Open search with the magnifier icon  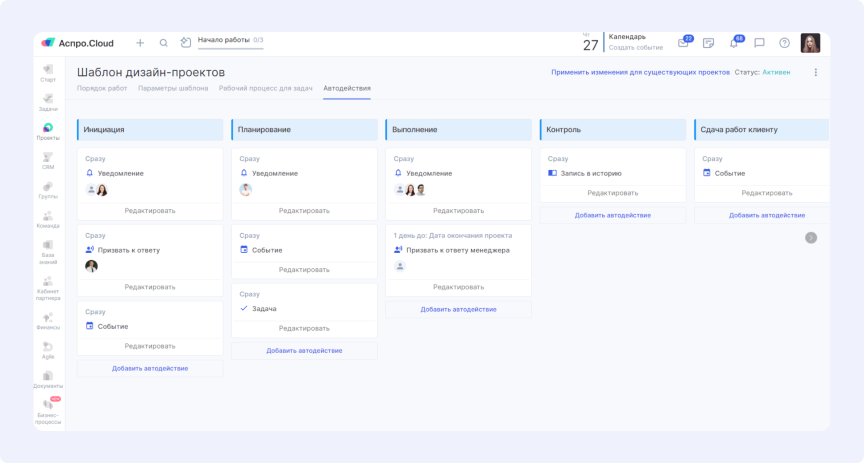tap(164, 42)
